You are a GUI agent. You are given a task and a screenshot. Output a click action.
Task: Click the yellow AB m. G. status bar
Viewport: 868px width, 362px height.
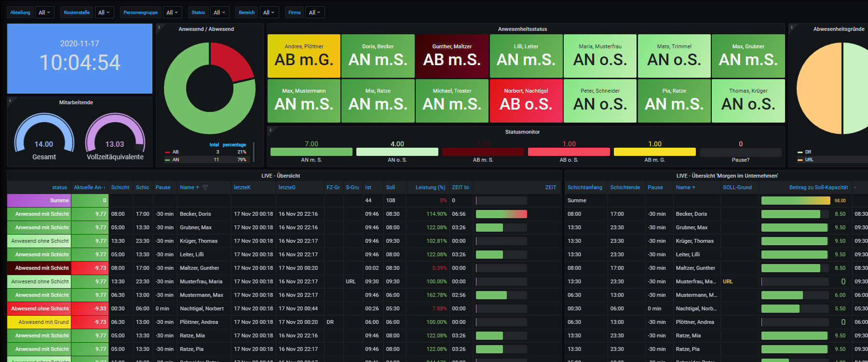(655, 152)
